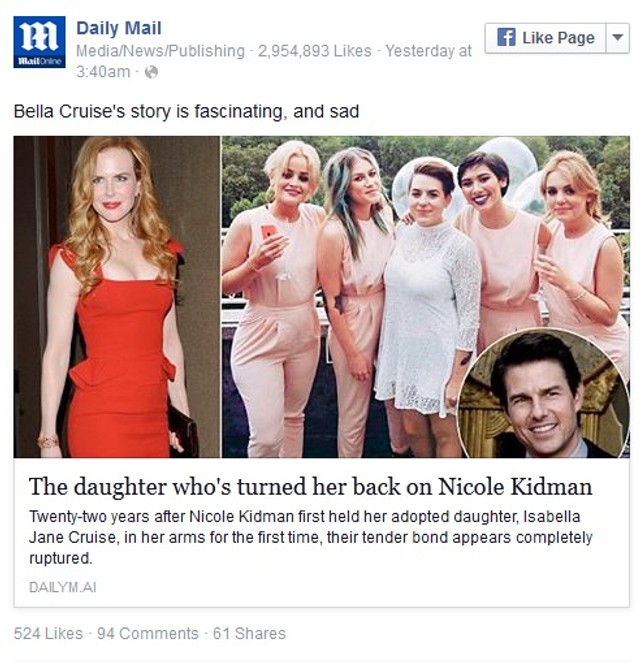This screenshot has width=640, height=662.
Task: Click the Facebook 'f' icon on Like Page
Action: tap(506, 38)
